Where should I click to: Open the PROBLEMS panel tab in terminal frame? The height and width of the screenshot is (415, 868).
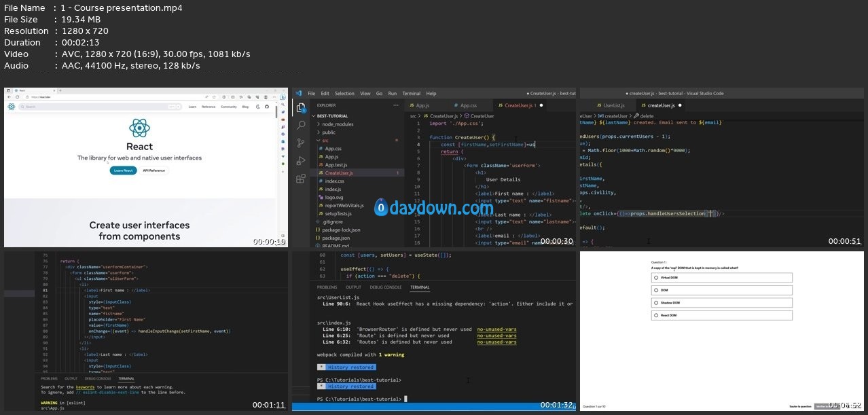(327, 287)
